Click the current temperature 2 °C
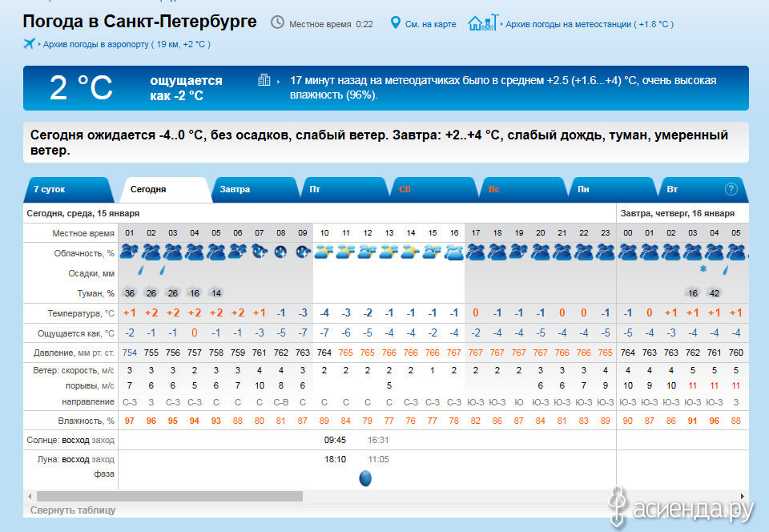769x532 pixels. pyautogui.click(x=81, y=88)
